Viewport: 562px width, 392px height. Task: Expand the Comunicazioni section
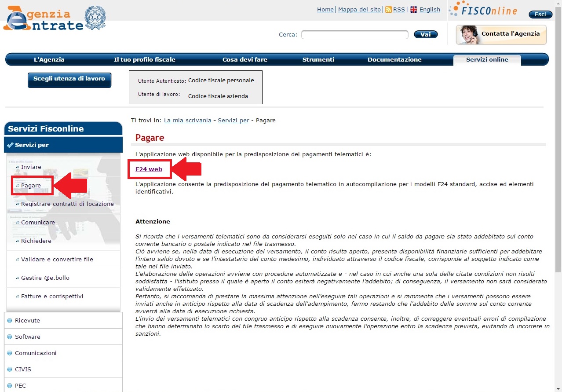click(x=63, y=353)
